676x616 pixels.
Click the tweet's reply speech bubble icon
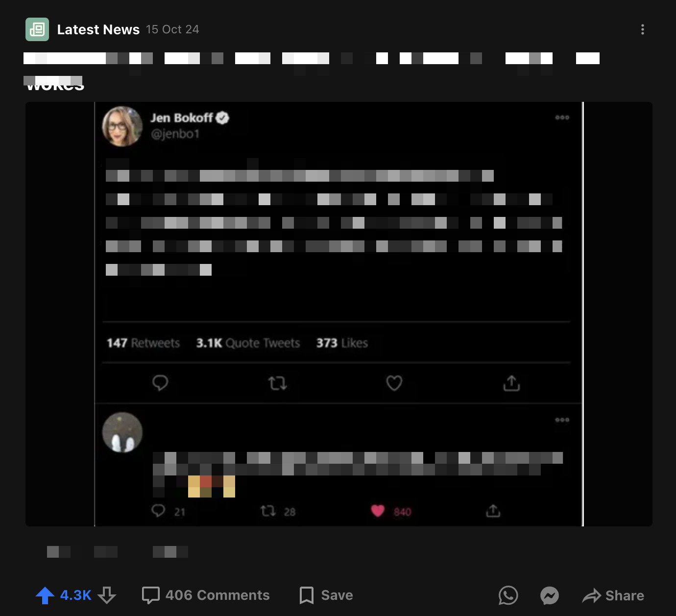click(160, 382)
